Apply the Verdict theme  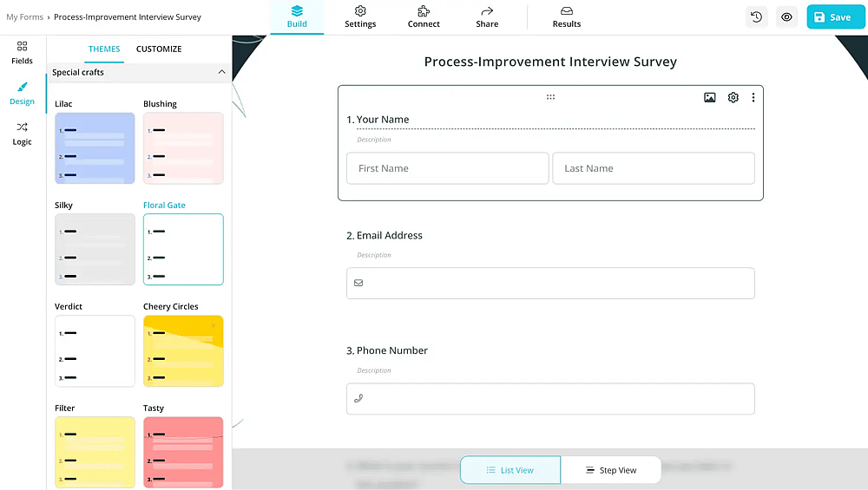(x=95, y=350)
